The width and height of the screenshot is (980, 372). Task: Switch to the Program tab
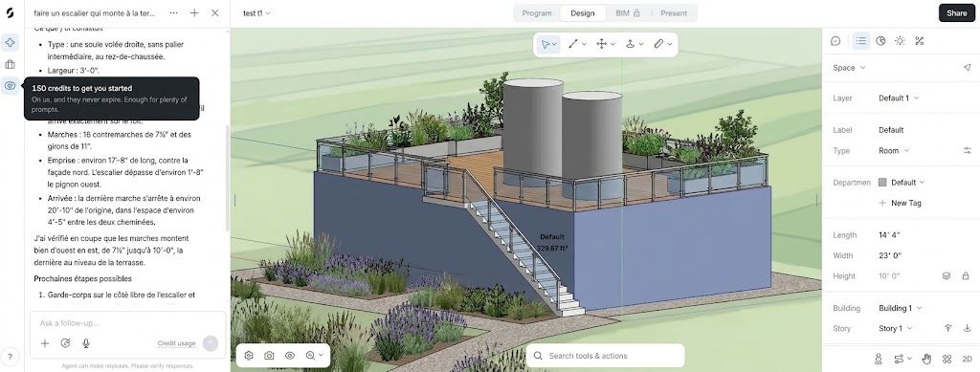537,13
